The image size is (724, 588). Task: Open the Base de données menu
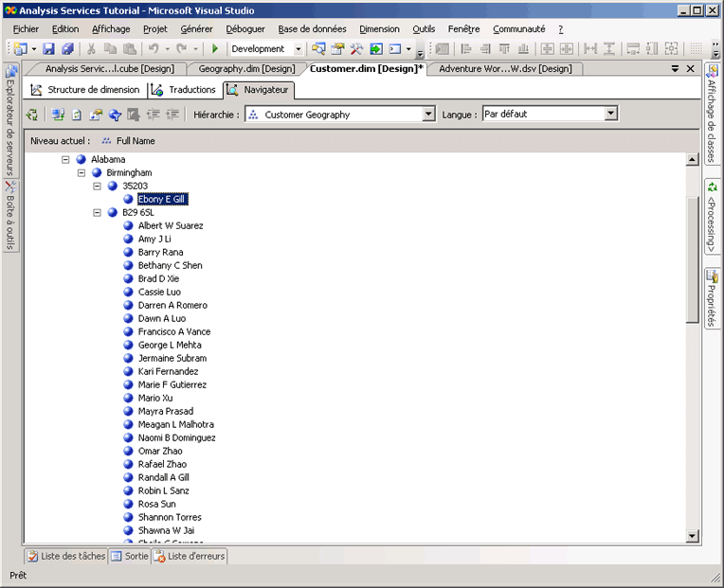312,29
